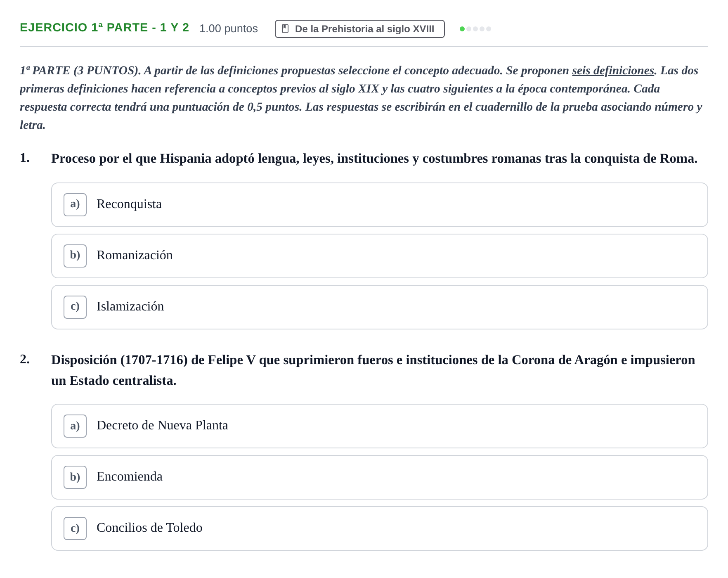Click the book icon in the topic tag
This screenshot has width=728, height=578.
(285, 28)
